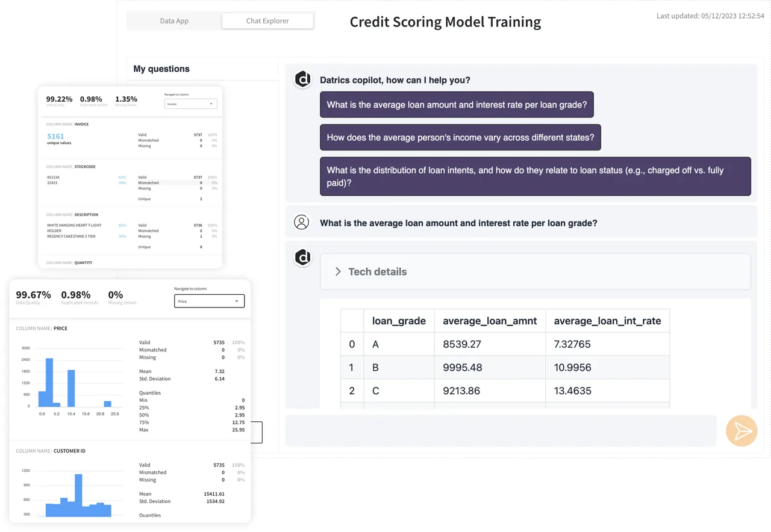This screenshot has height=532, width=771.
Task: Click the 99.22% Data Quality figure
Action: (59, 99)
